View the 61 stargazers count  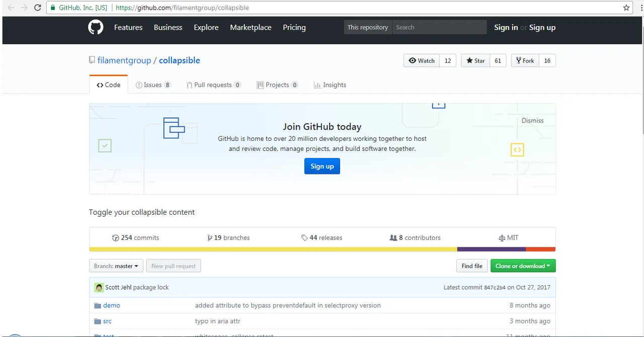click(x=498, y=60)
